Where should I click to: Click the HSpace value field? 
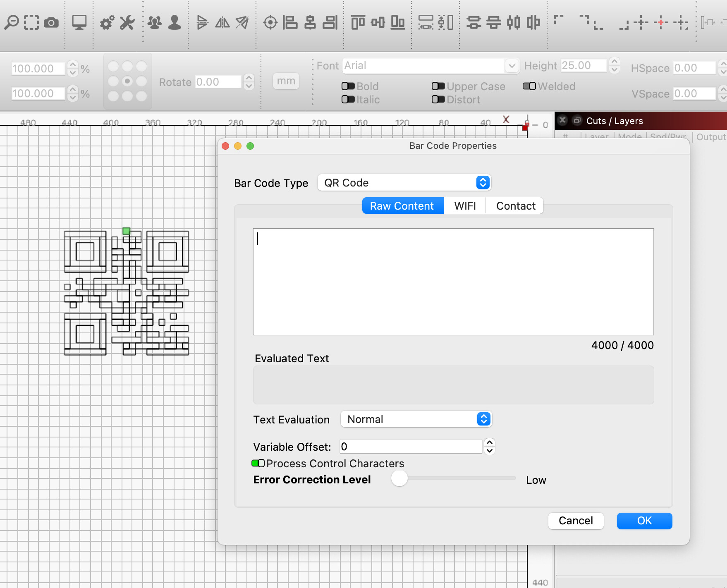pos(695,68)
